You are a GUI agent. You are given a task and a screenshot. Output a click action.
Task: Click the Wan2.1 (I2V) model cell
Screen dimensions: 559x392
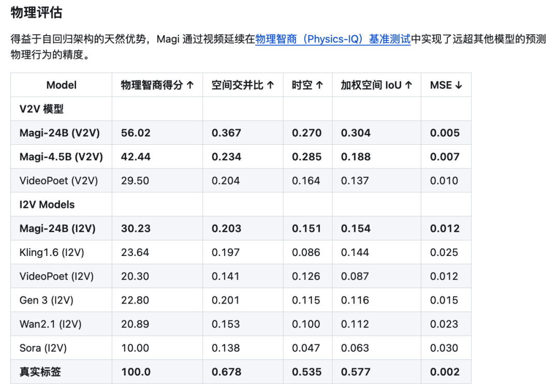click(50, 324)
